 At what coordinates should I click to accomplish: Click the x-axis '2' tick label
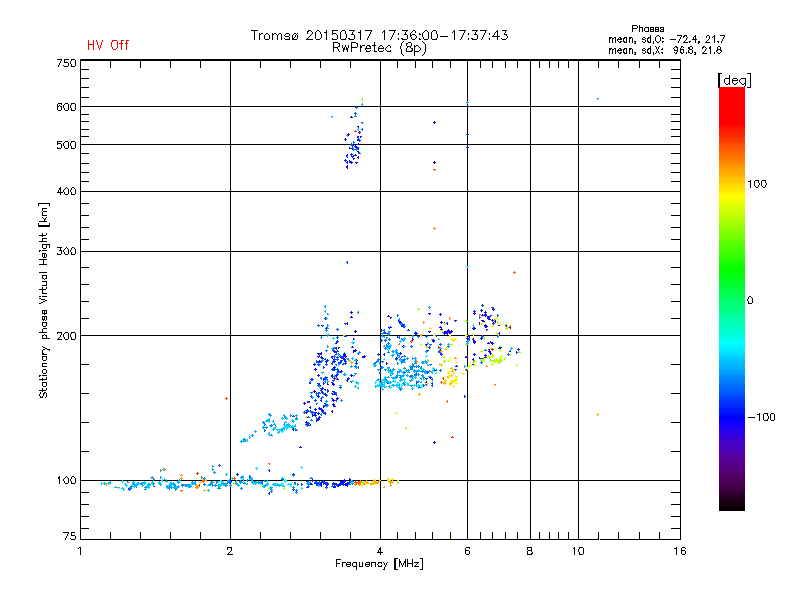[230, 551]
